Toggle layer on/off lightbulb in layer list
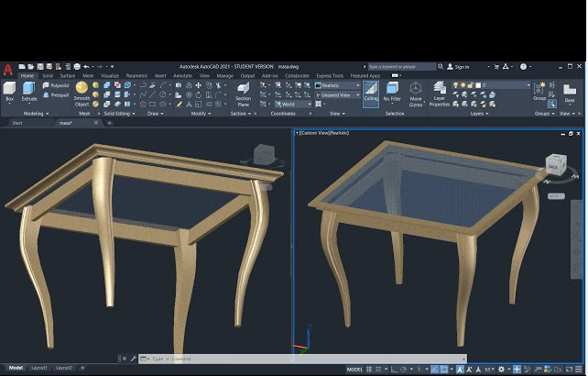 455,85
